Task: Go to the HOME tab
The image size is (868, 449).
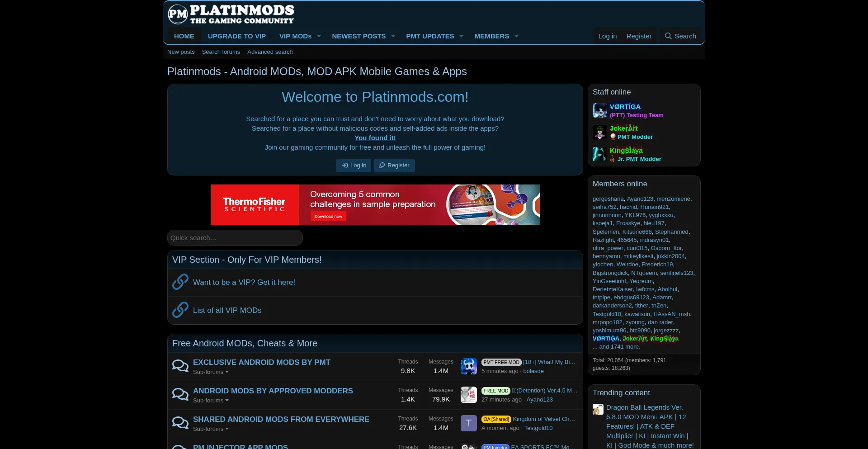Action: click(x=184, y=36)
